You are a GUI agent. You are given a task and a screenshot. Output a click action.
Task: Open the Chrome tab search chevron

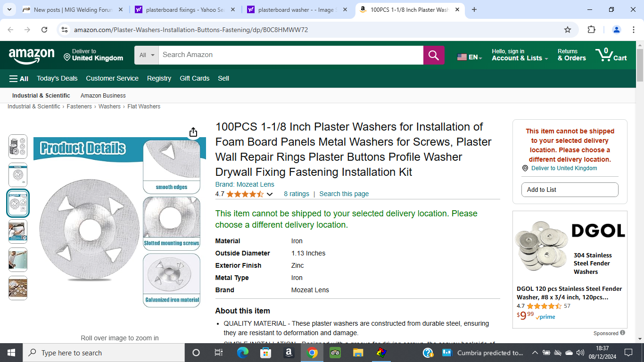pyautogui.click(x=9, y=9)
